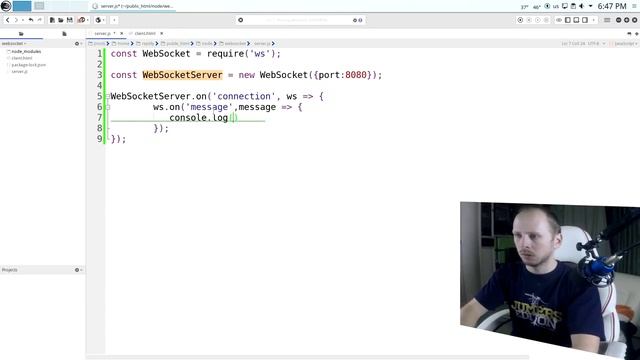The width and height of the screenshot is (640, 360).
Task: Click the 6:47 PM system clock
Action: coord(612,6)
